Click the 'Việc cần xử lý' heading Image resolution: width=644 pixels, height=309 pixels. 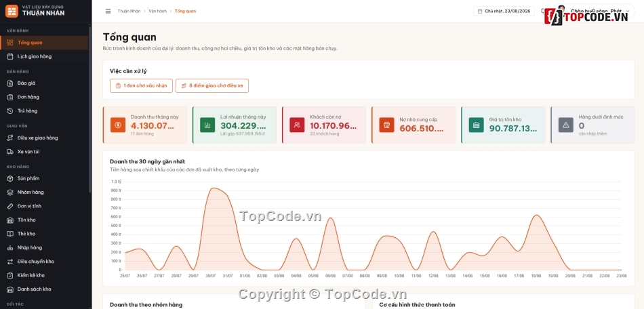click(x=128, y=71)
